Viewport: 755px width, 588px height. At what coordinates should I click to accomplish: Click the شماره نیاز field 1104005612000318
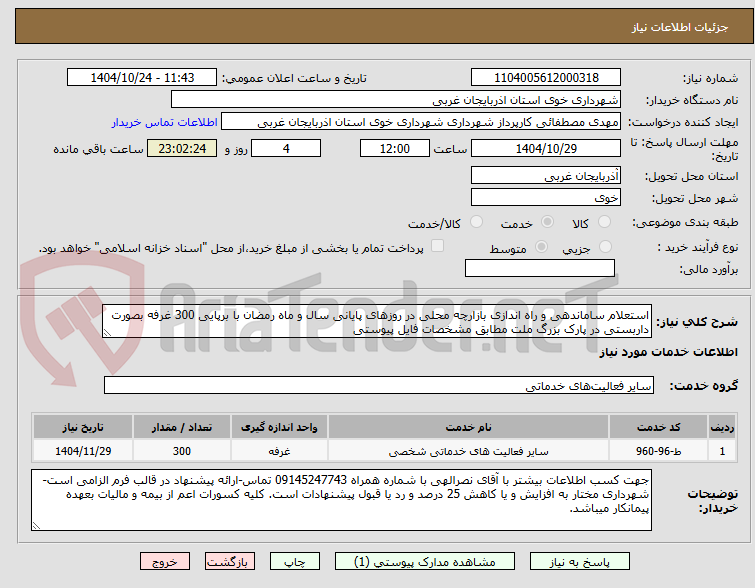click(546, 78)
